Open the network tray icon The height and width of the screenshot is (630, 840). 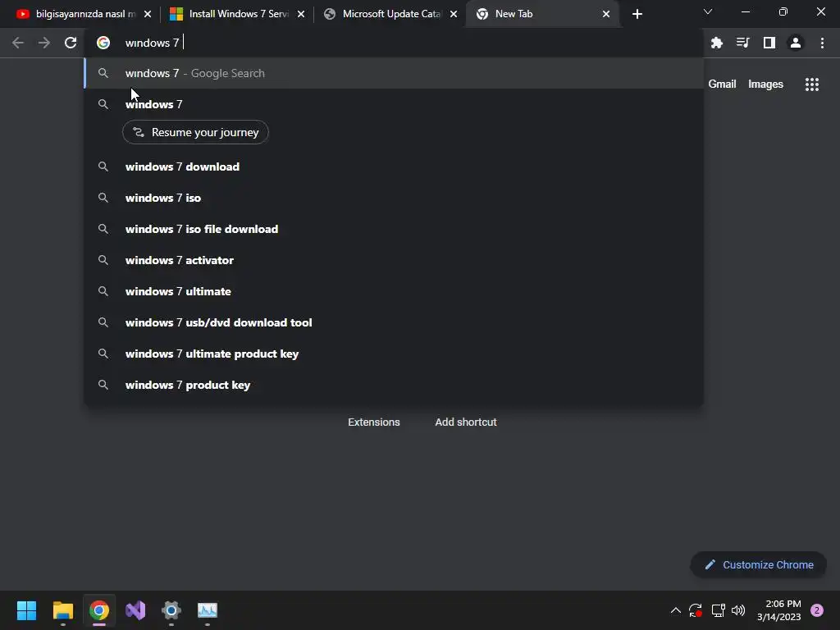pos(718,610)
